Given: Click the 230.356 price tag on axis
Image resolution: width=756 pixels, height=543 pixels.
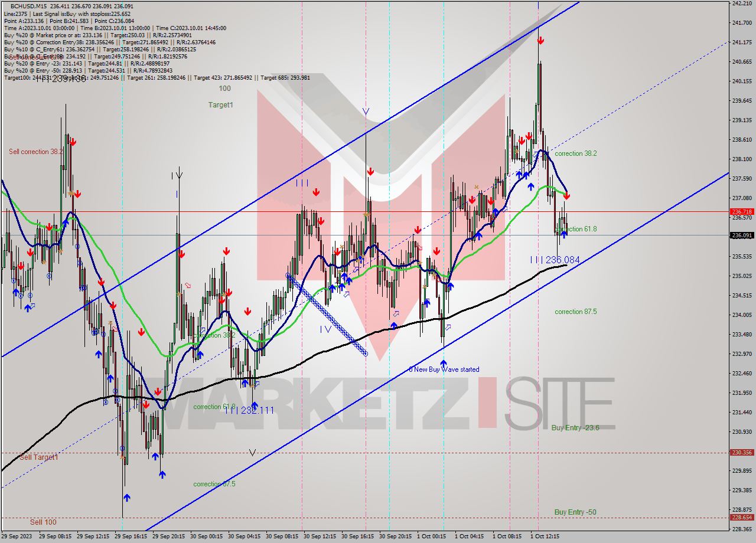Looking at the screenshot, I should pos(742,453).
